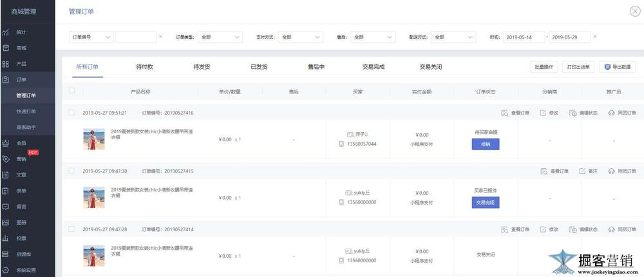This screenshot has height=277, width=644.
Task: Check the box for order 20190527416
Action: point(72,112)
